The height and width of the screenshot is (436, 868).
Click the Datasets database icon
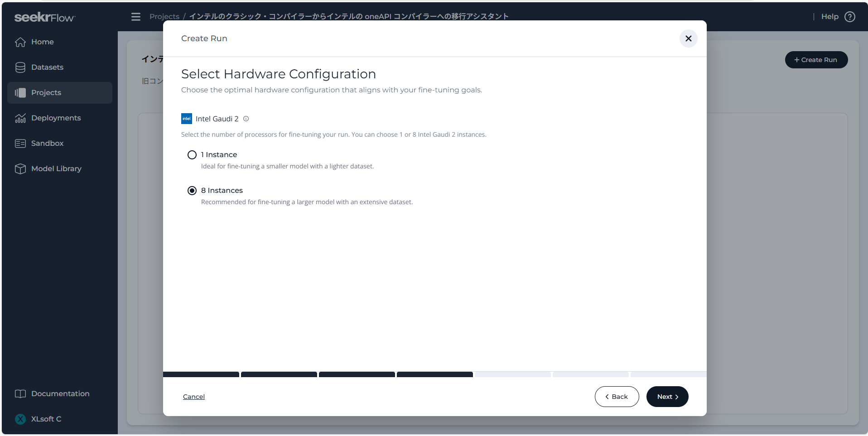20,67
